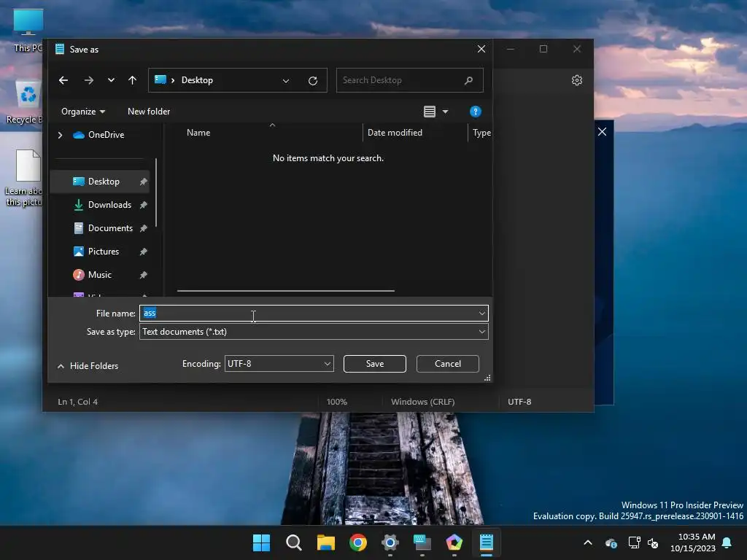Unpin Desktop using its pin icon
Image resolution: width=747 pixels, height=560 pixels.
pyautogui.click(x=144, y=182)
